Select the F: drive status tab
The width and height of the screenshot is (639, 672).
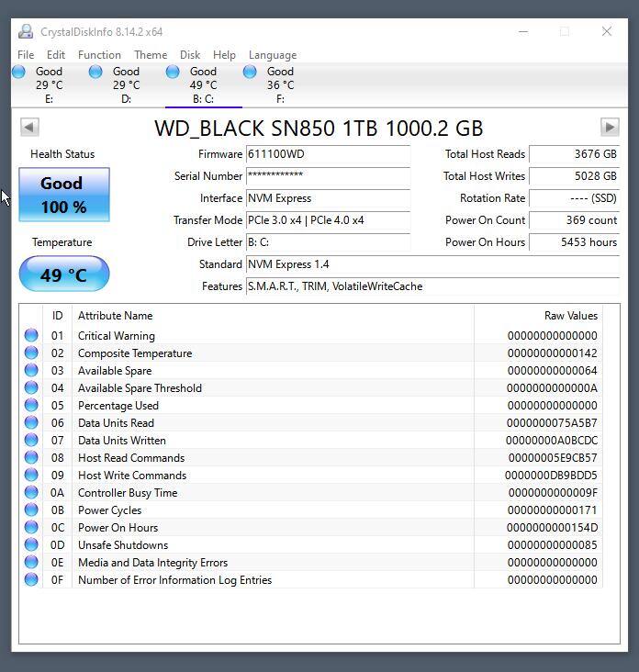tap(280, 84)
